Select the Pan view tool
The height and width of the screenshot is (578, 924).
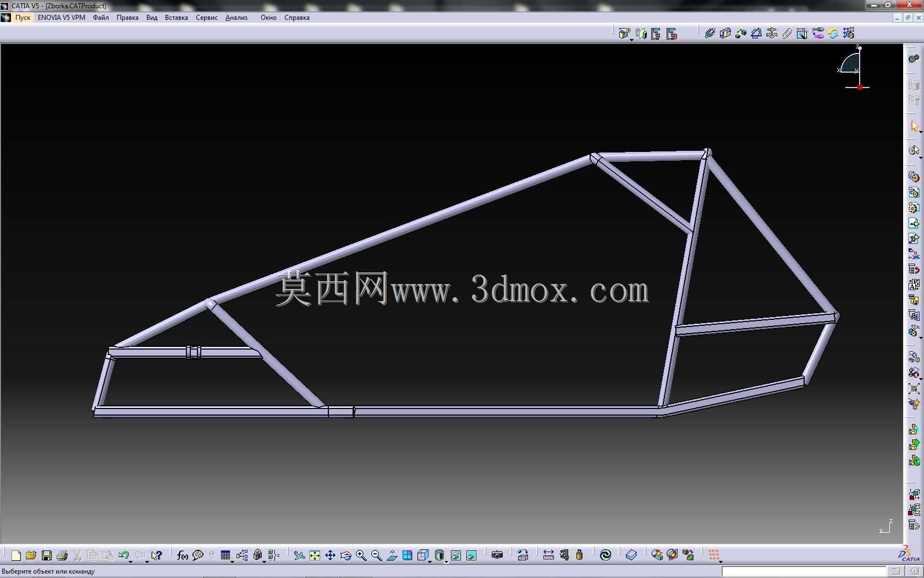(x=330, y=555)
